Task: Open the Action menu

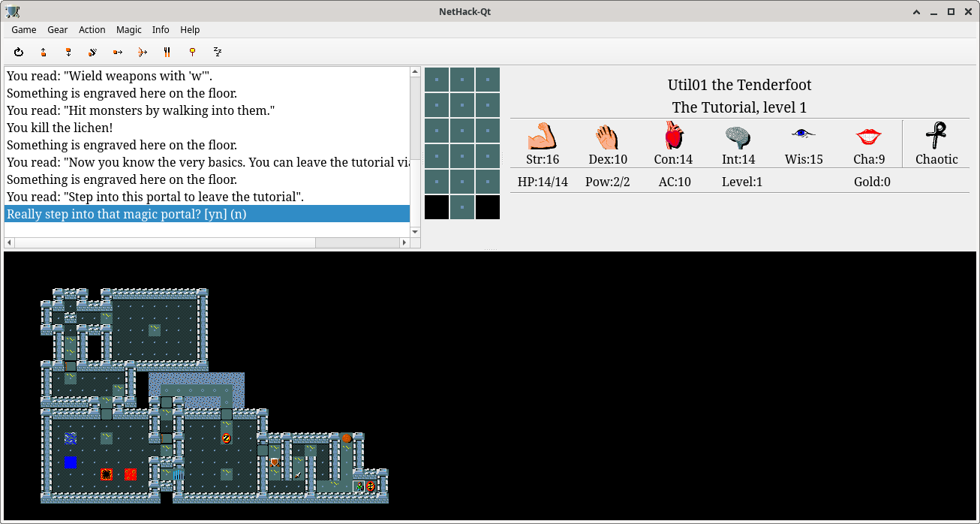Action: tap(92, 30)
